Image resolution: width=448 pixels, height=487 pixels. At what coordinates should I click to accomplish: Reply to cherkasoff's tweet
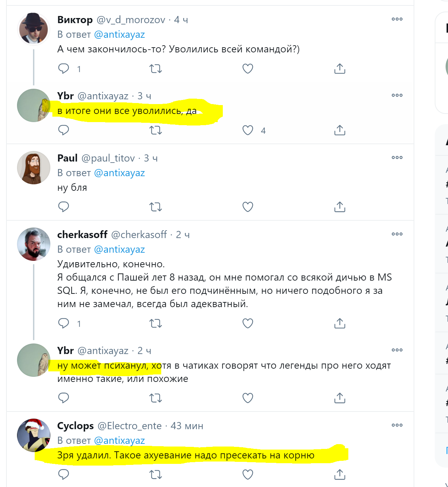pos(64,323)
